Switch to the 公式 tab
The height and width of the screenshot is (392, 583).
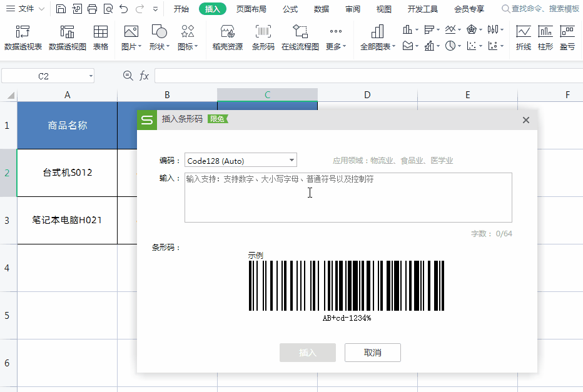click(290, 9)
